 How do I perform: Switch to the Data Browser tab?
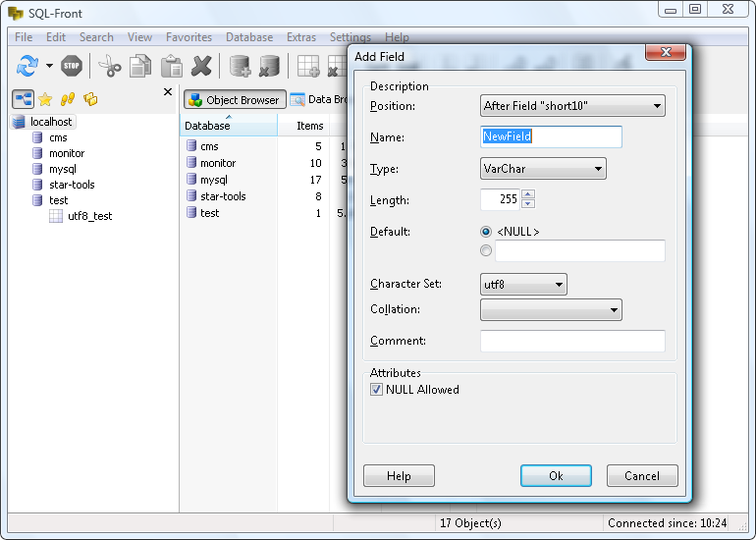click(318, 100)
